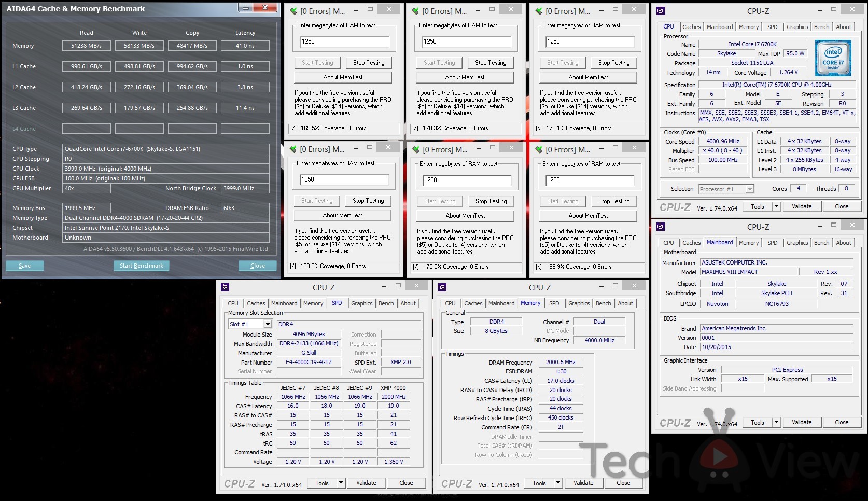This screenshot has height=501, width=868.
Task: Click Part Number F4-4000C19-4GTZ in SPD
Action: pyautogui.click(x=309, y=363)
